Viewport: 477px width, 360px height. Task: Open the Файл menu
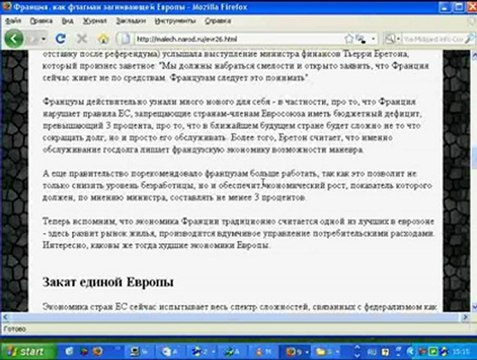tap(13, 21)
